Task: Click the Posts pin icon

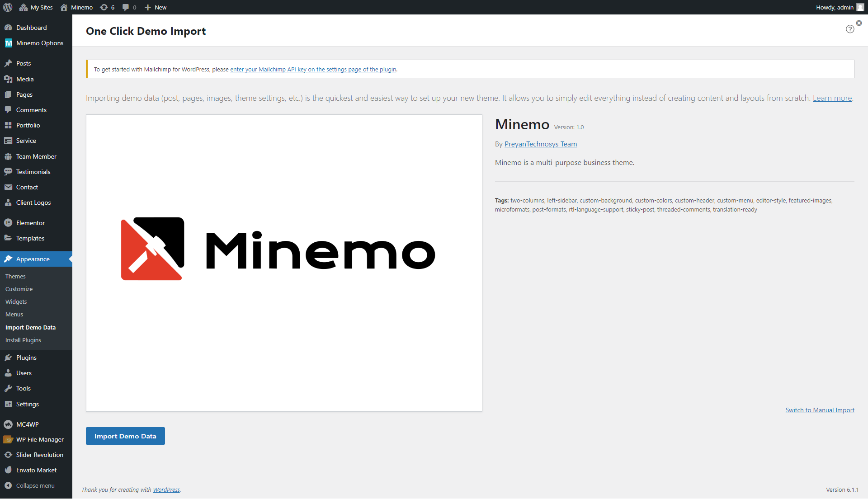Action: click(8, 63)
